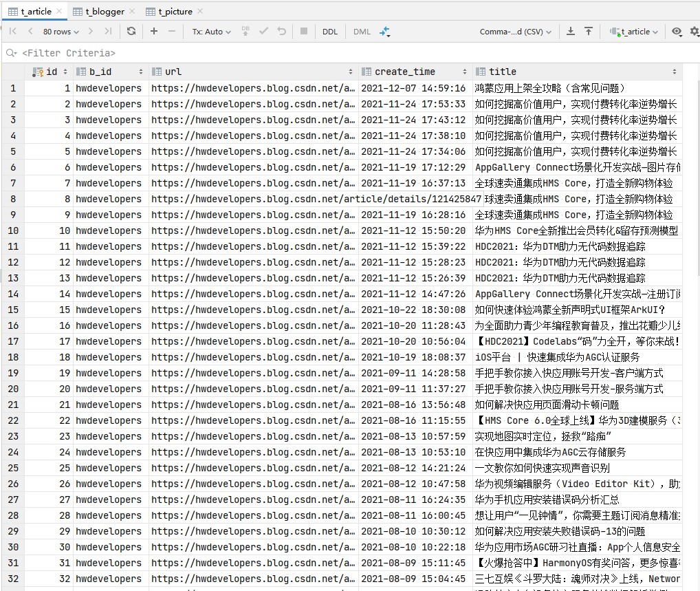Select the id cell with value 8
Viewport: 700px width, 591px height.
point(49,200)
